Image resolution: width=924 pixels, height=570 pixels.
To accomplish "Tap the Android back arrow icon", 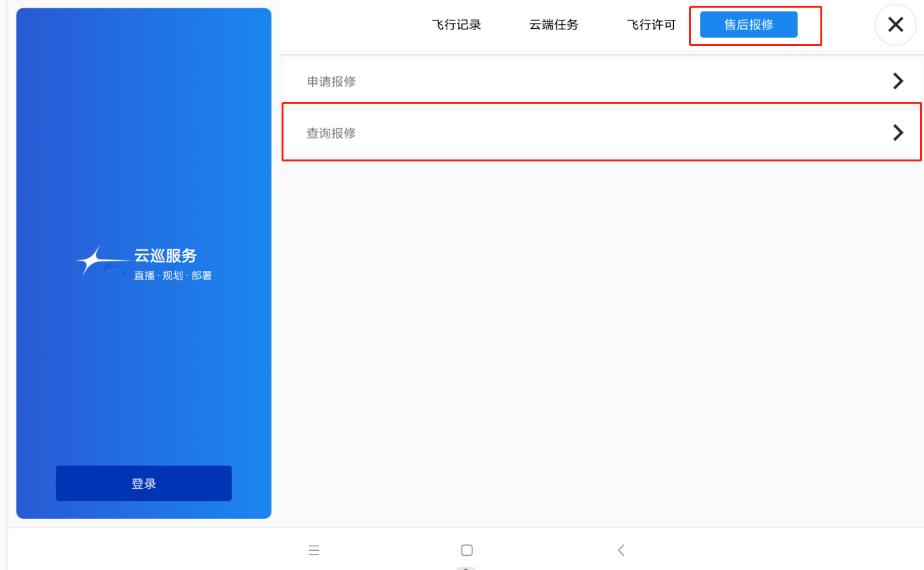I will pyautogui.click(x=621, y=550).
